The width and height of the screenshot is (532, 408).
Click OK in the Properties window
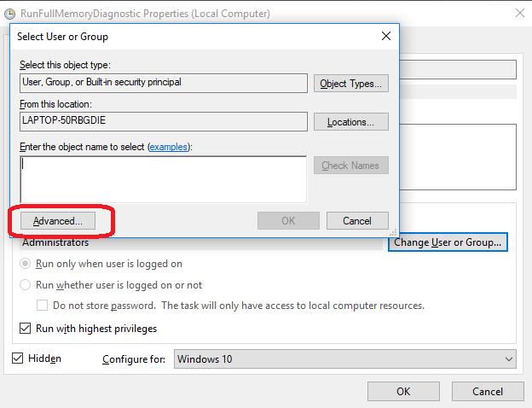(403, 391)
